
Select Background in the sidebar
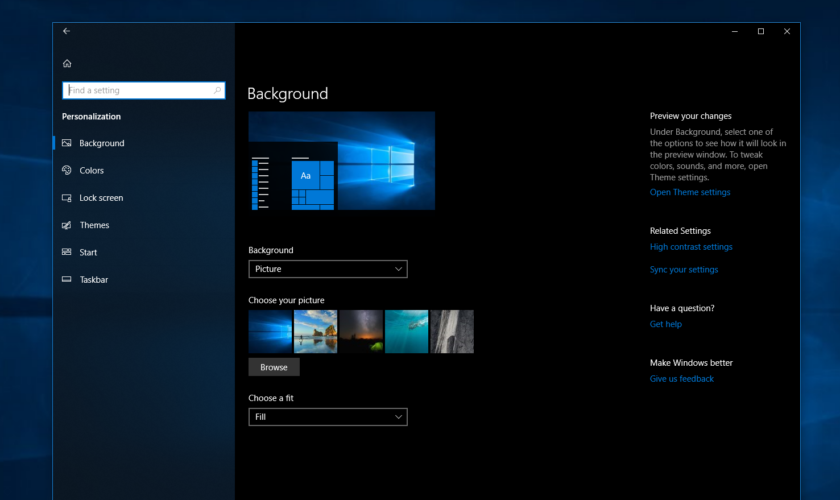tap(101, 143)
